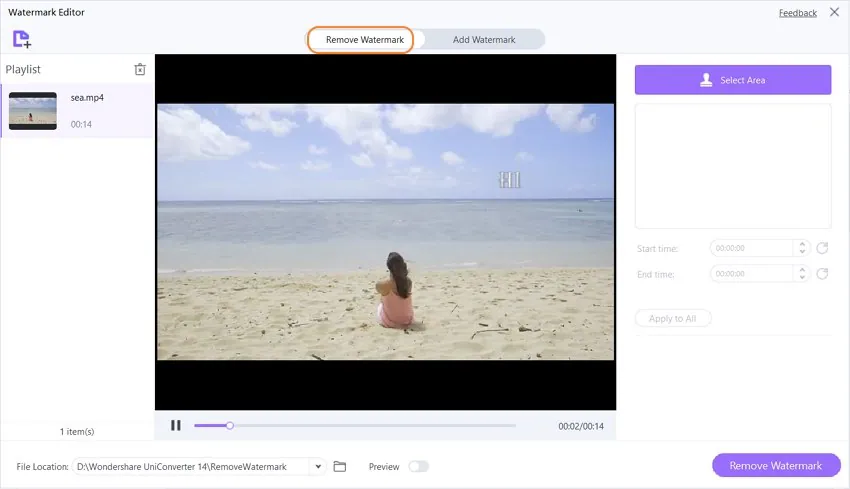Click the purple Remove Watermark button
The height and width of the screenshot is (489, 850).
[x=776, y=466]
